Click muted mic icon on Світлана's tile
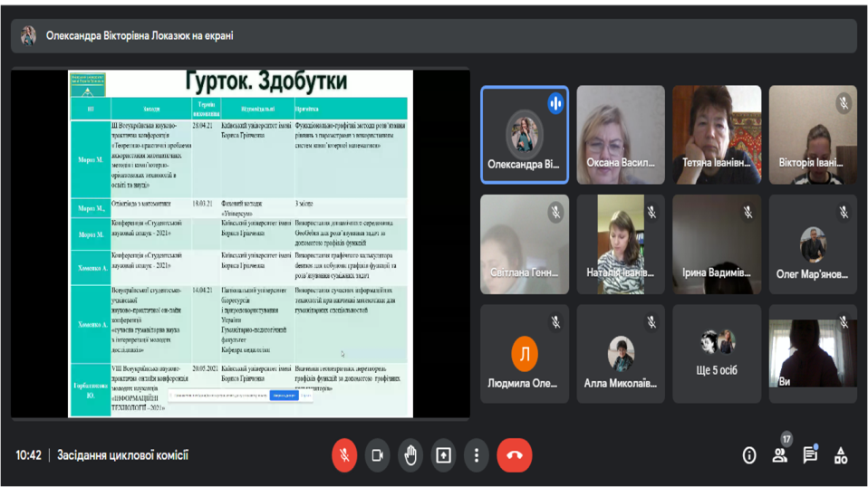 (555, 212)
